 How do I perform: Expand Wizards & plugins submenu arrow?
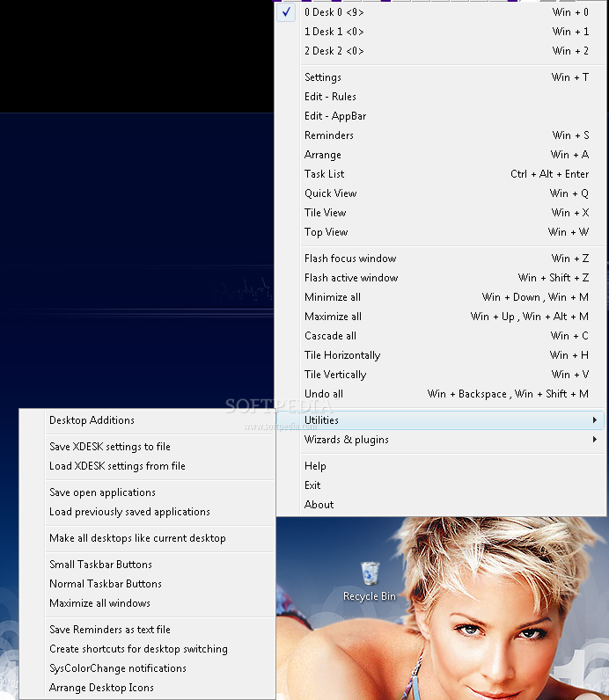point(595,440)
